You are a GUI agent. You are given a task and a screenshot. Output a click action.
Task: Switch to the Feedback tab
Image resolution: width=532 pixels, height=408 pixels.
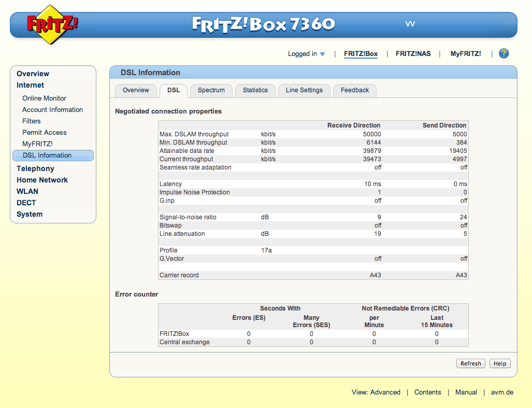[x=355, y=90]
